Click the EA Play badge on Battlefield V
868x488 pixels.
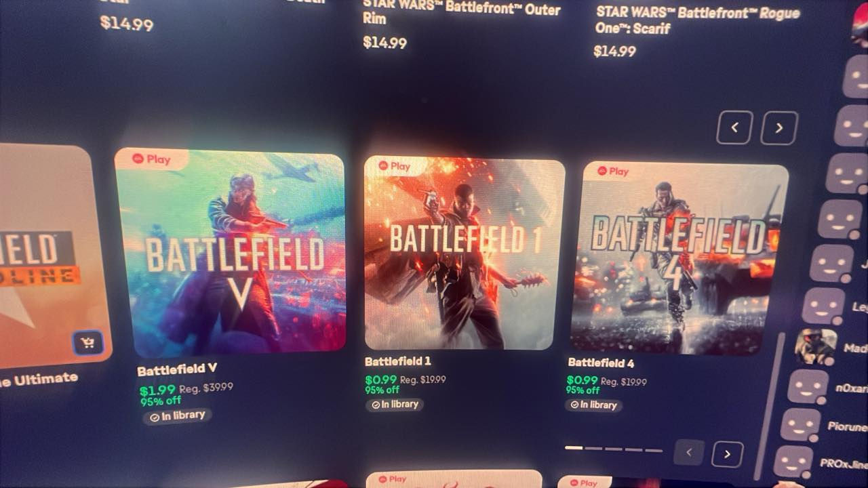[151, 159]
